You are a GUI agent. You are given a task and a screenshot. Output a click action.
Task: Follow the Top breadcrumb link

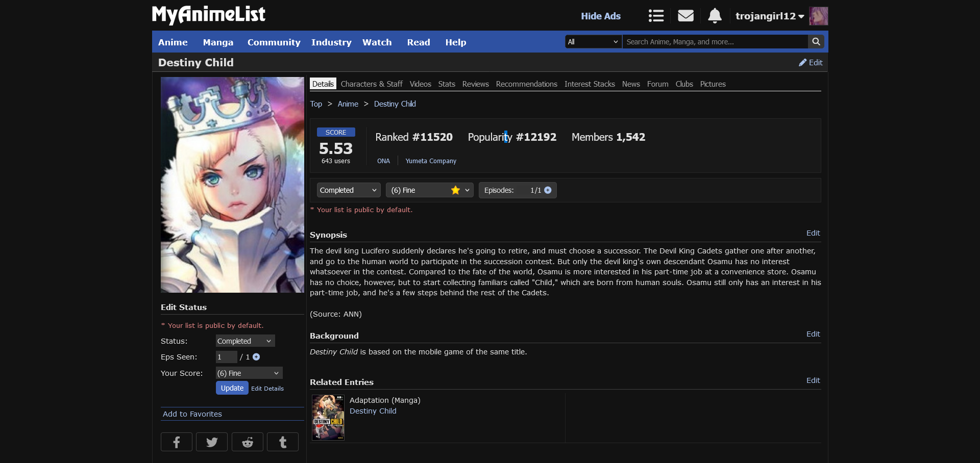point(316,104)
